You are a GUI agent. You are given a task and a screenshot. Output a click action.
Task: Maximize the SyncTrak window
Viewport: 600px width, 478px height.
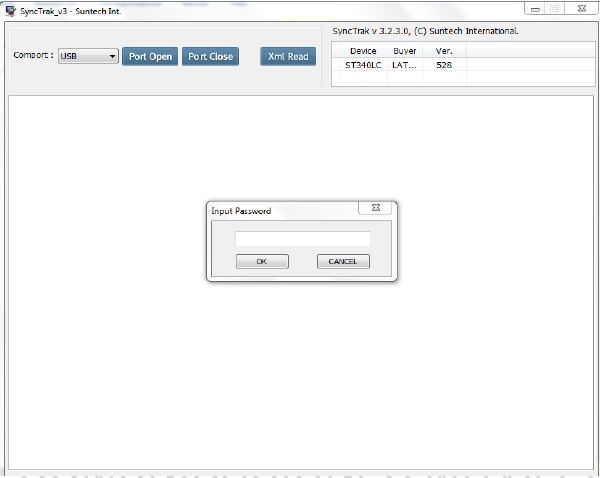[553, 8]
